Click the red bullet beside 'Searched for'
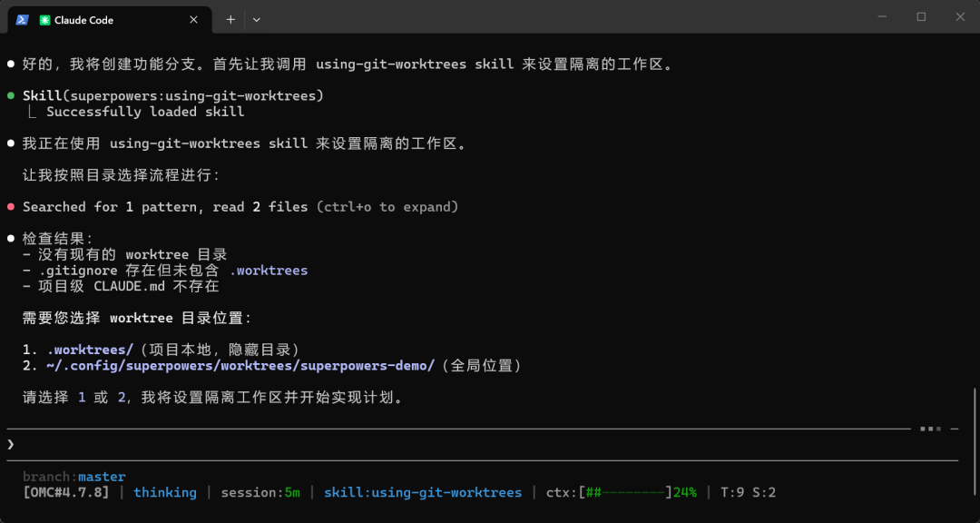The image size is (980, 523). click(x=11, y=206)
